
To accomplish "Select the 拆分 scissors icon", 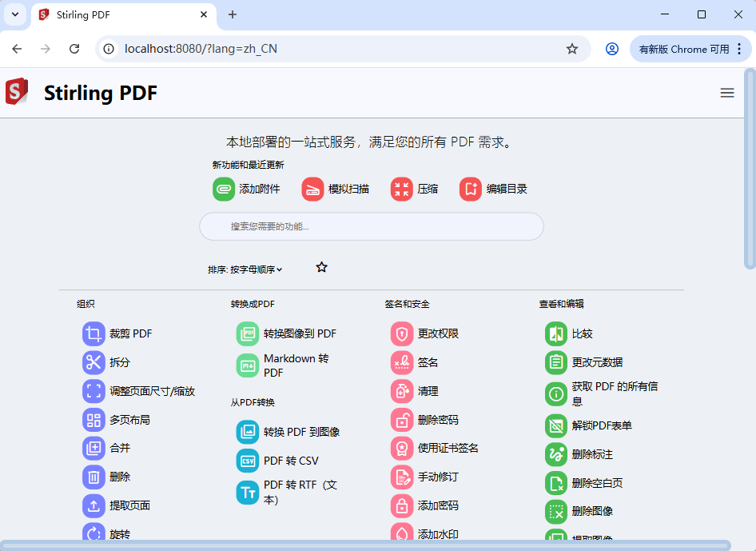I will (94, 362).
